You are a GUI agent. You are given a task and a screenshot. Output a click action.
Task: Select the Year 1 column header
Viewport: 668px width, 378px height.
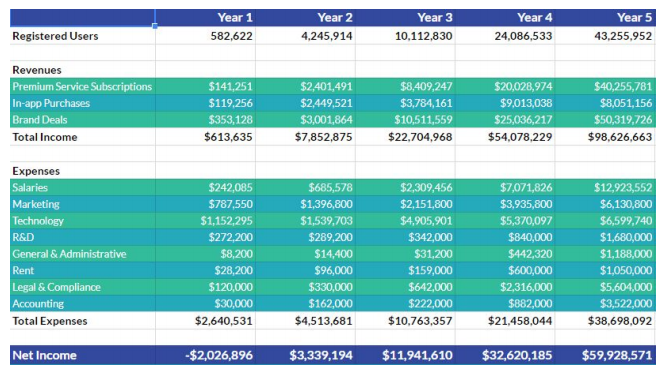point(206,17)
